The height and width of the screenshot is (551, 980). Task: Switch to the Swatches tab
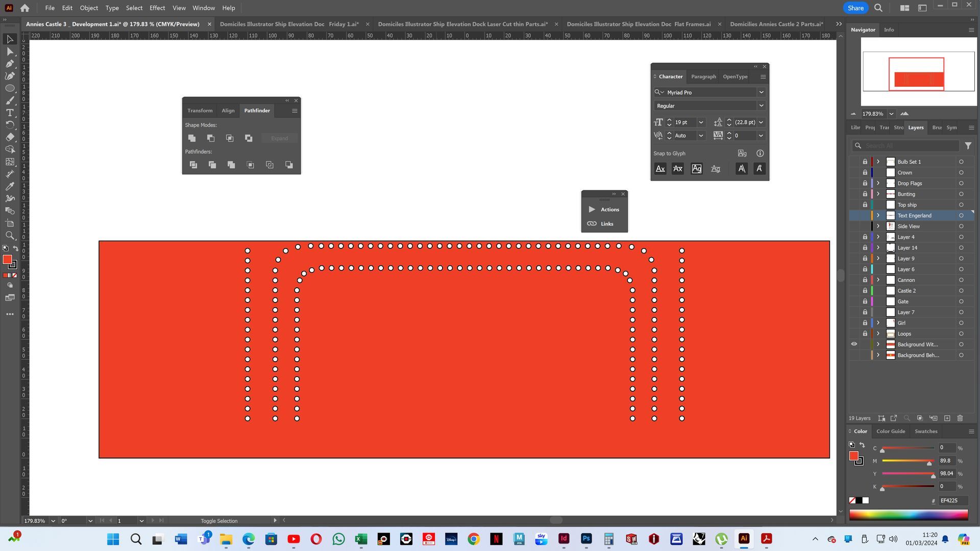(x=925, y=431)
